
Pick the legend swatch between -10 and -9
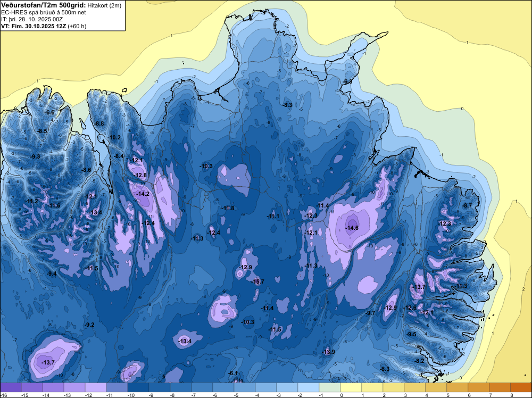click(x=138, y=387)
